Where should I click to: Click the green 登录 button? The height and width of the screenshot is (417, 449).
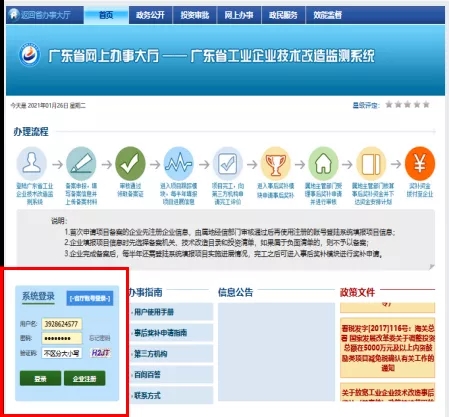pyautogui.click(x=40, y=378)
